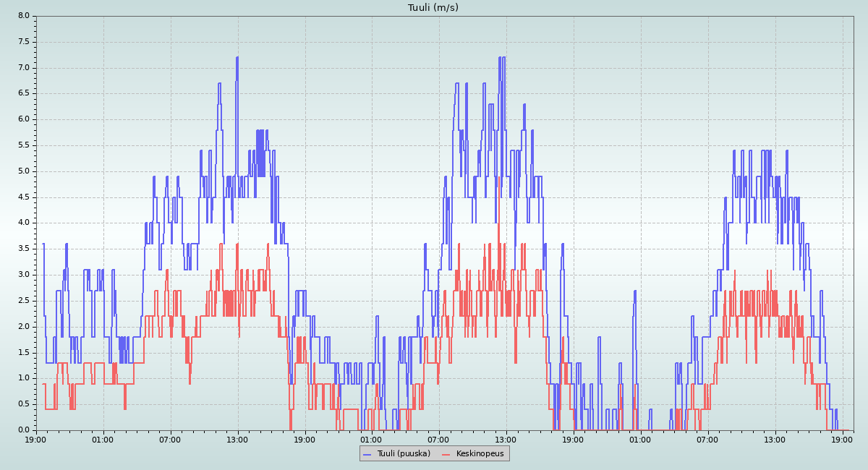868x470 pixels.
Task: Click the leftmost 19:00 time label
Action: (x=36, y=440)
